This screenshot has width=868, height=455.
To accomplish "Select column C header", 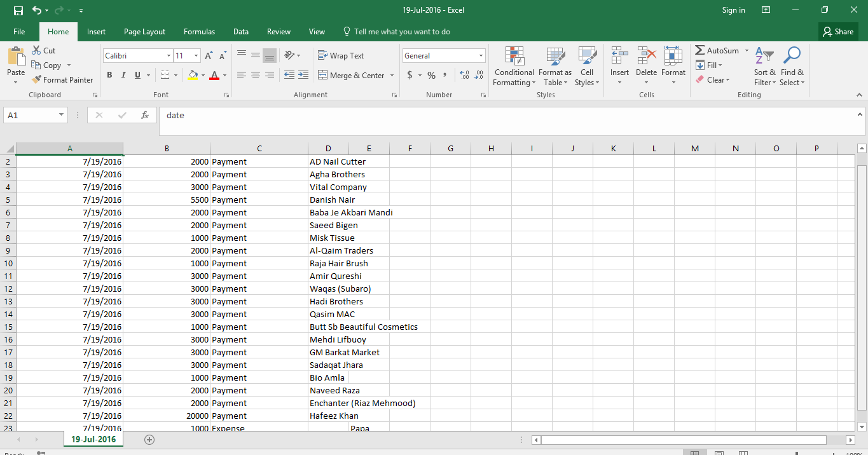I will 259,149.
